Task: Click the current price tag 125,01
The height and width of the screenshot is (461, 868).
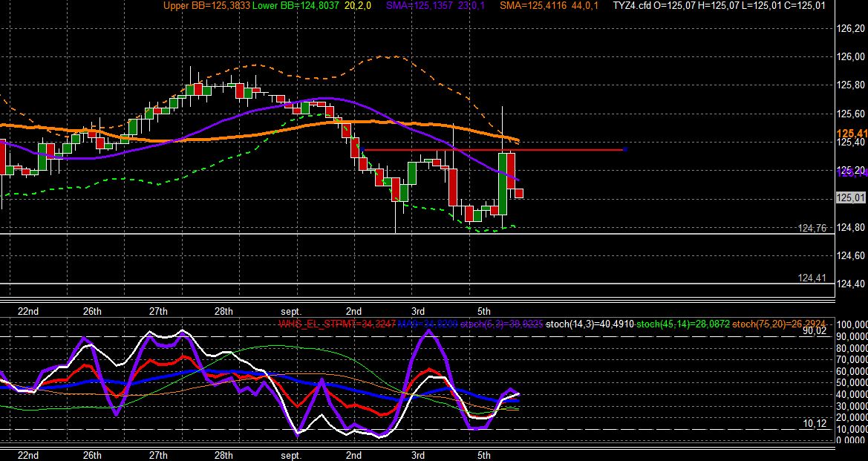Action: [851, 197]
